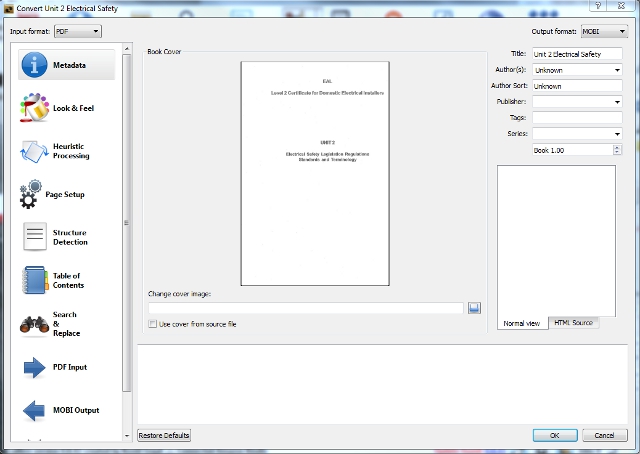Image resolution: width=640 pixels, height=454 pixels.
Task: Switch to the HTML Source tab
Action: tap(573, 323)
